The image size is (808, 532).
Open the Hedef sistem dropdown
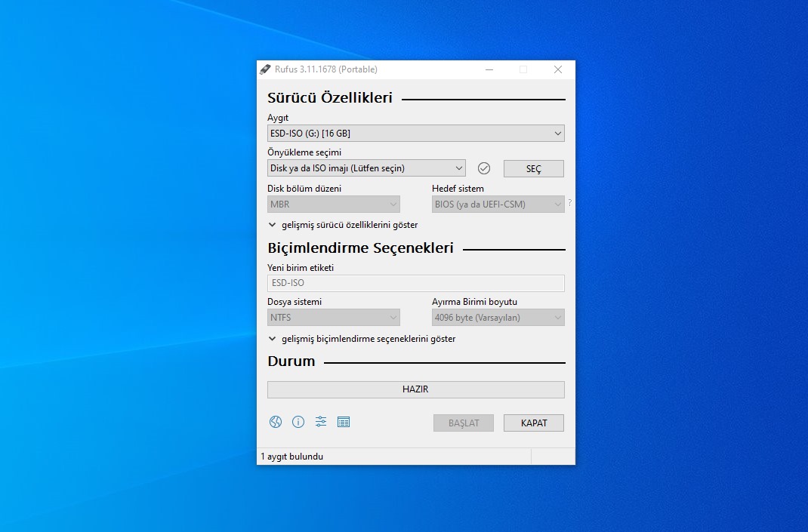tap(498, 204)
